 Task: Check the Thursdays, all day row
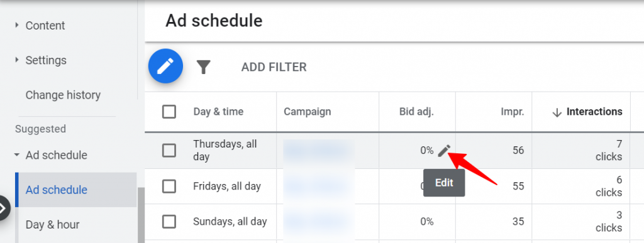tap(169, 151)
